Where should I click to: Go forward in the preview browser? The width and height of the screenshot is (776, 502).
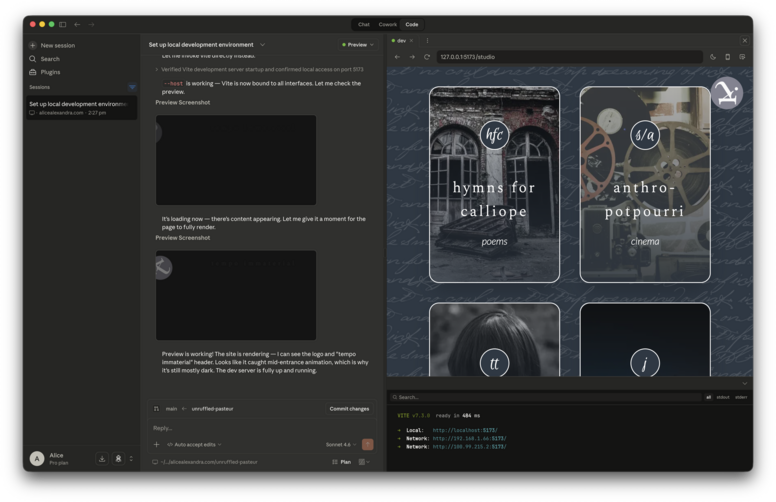(412, 57)
